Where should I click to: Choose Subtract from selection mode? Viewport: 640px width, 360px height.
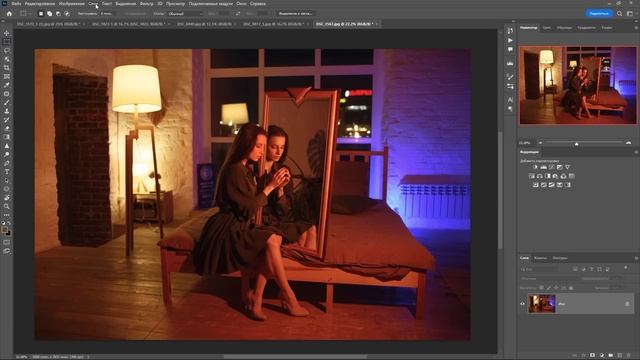click(x=58, y=13)
